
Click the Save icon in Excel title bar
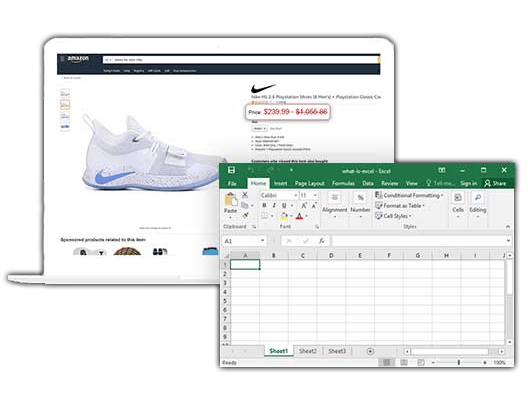[x=231, y=170]
